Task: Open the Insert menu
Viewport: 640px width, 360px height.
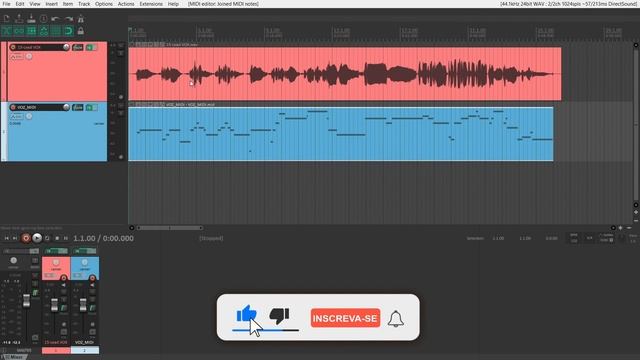Action: [51, 4]
